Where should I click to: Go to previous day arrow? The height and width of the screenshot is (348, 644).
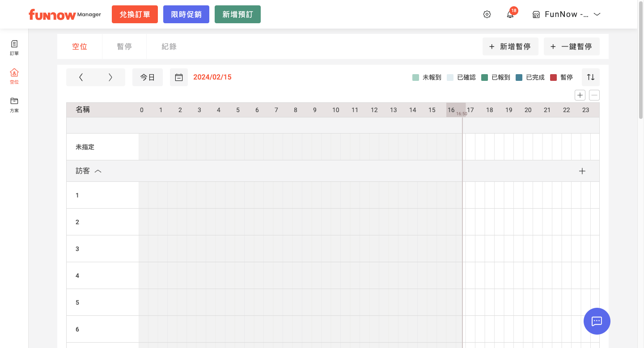pyautogui.click(x=81, y=77)
